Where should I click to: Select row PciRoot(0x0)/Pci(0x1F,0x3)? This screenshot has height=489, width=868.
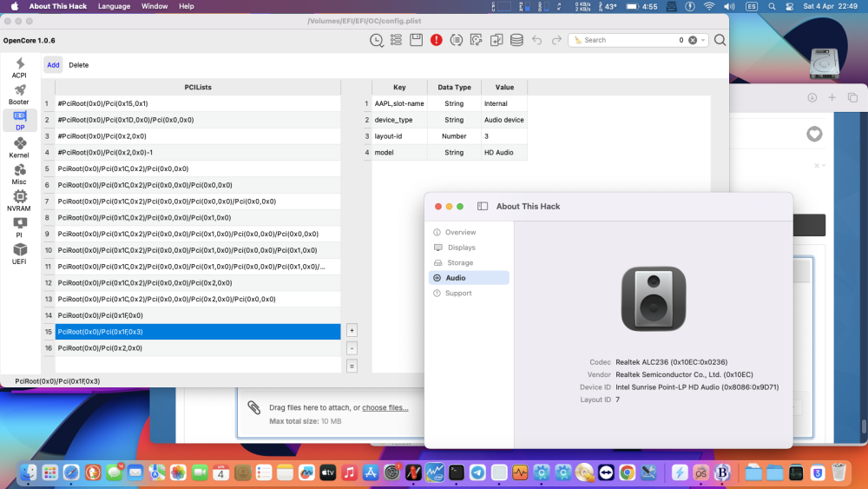[x=198, y=332]
